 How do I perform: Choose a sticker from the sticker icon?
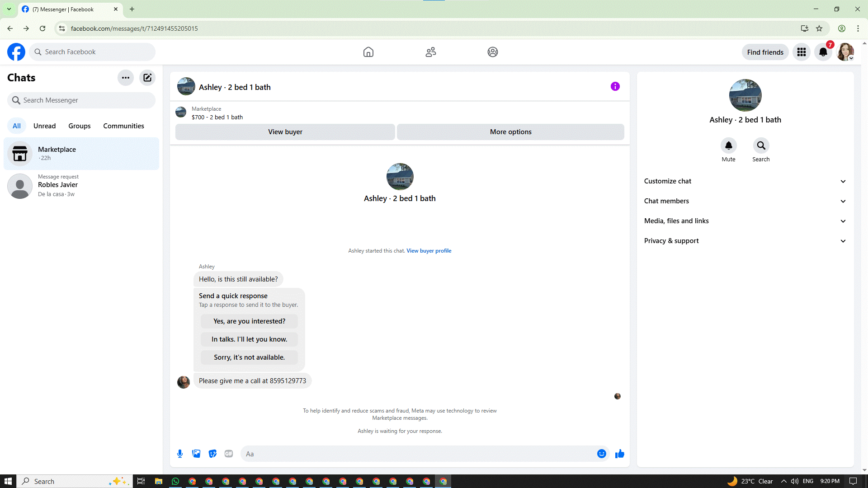tap(212, 454)
